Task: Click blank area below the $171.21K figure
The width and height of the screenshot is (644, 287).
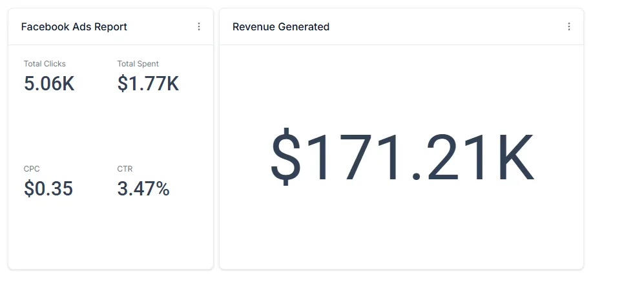Action: click(402, 232)
